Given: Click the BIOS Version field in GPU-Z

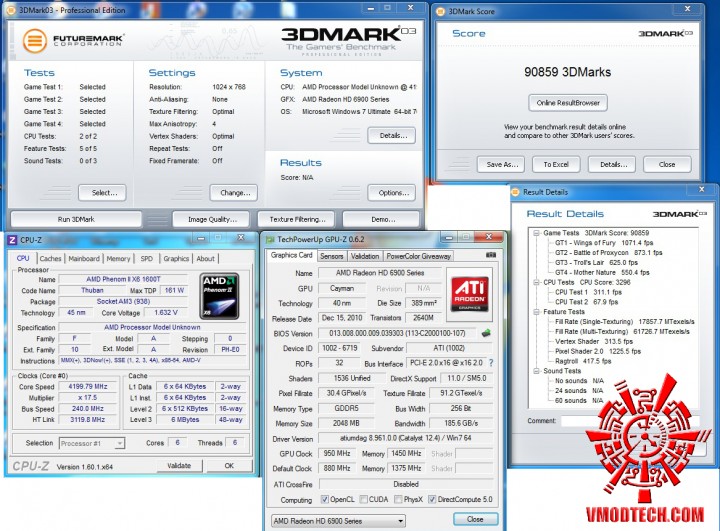Looking at the screenshot, I should coord(397,333).
